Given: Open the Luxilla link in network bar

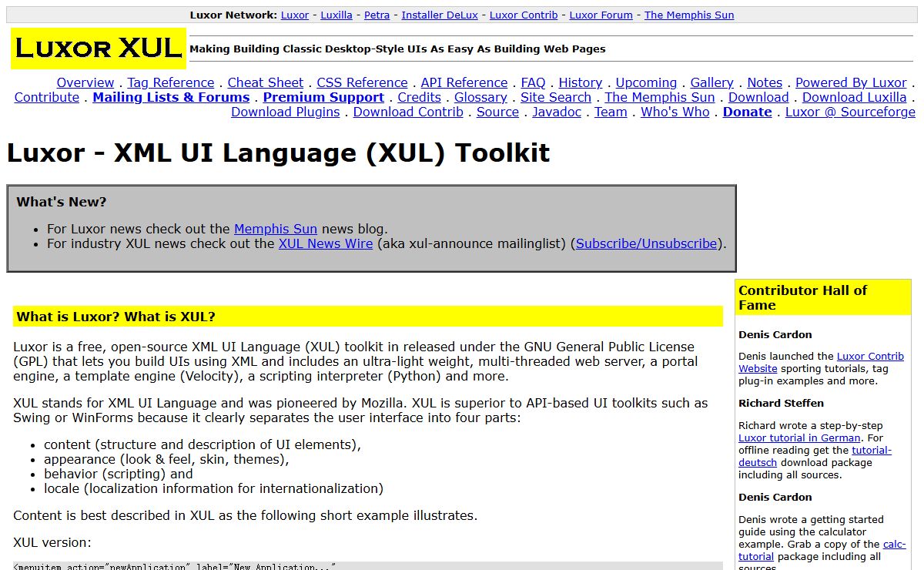Looking at the screenshot, I should [x=336, y=15].
